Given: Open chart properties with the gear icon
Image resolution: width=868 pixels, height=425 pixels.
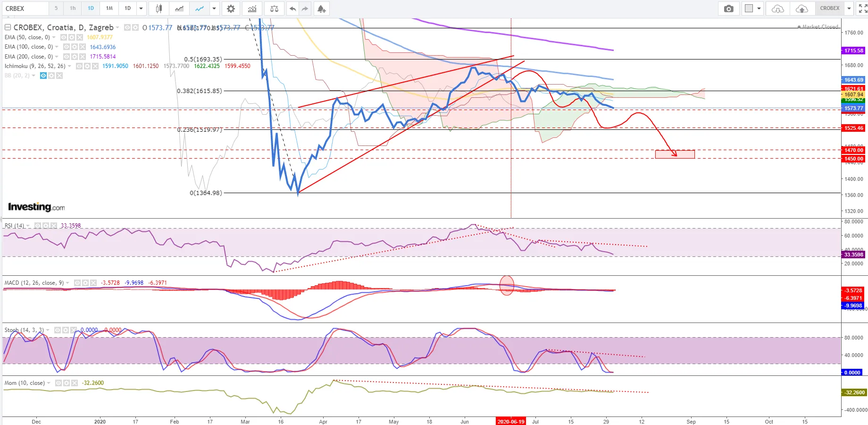Looking at the screenshot, I should pyautogui.click(x=231, y=8).
